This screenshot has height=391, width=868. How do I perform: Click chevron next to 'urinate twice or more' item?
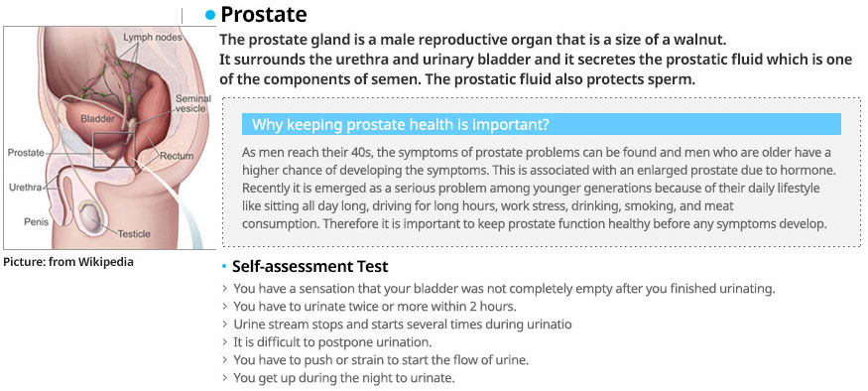[x=225, y=307]
